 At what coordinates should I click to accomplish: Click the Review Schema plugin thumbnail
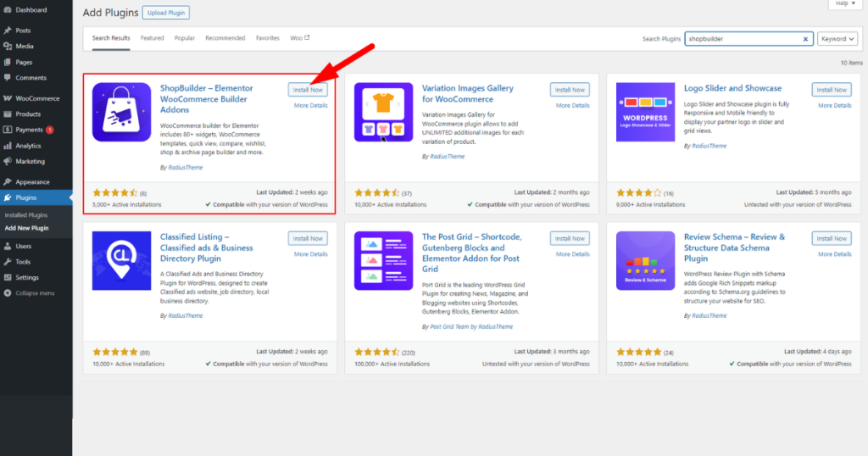(x=645, y=261)
